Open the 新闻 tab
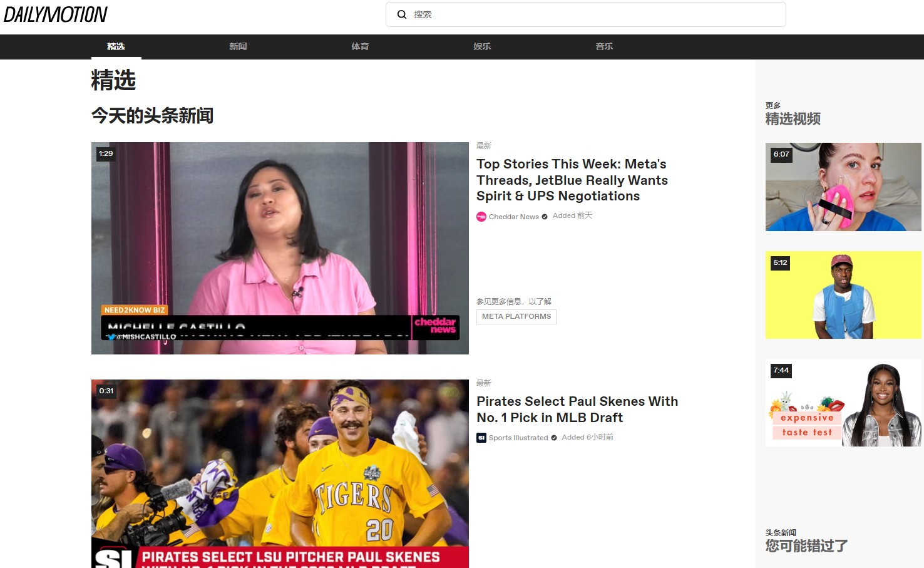The image size is (924, 568). pyautogui.click(x=238, y=46)
